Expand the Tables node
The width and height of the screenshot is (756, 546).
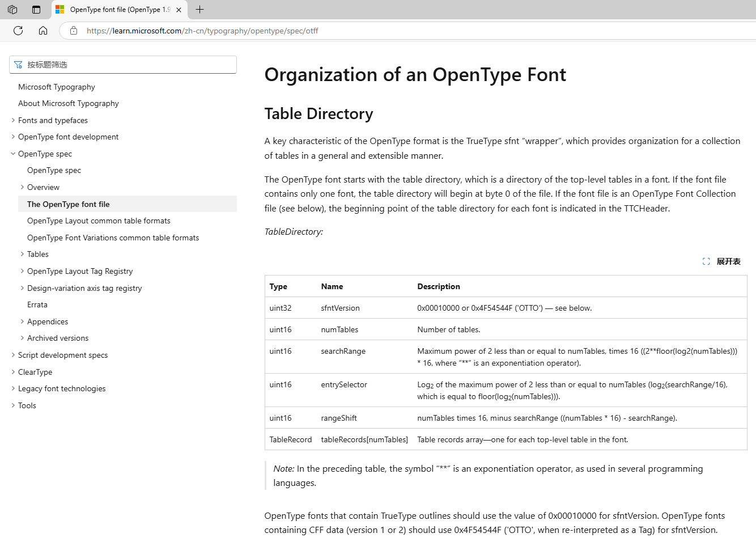point(22,254)
